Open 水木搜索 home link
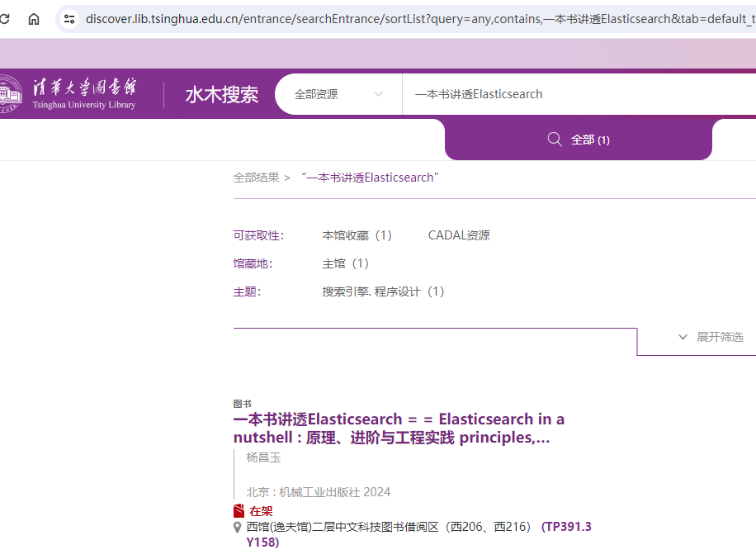This screenshot has width=756, height=559. click(x=222, y=94)
